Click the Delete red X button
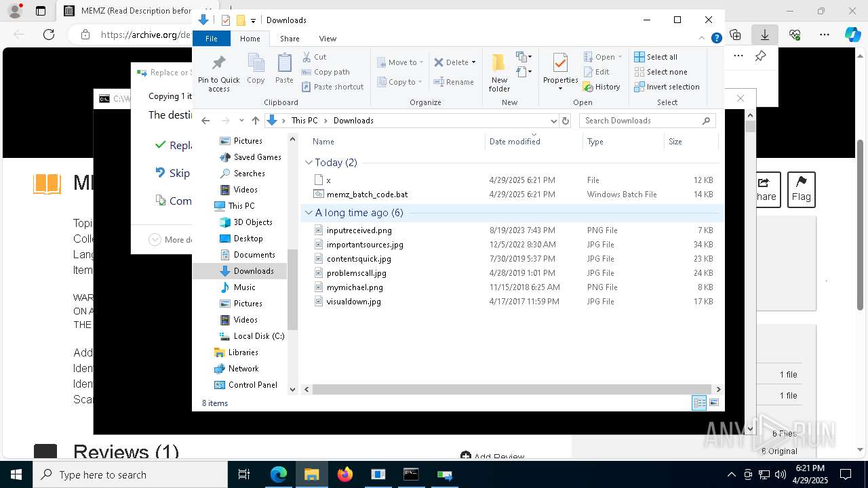 [451, 62]
